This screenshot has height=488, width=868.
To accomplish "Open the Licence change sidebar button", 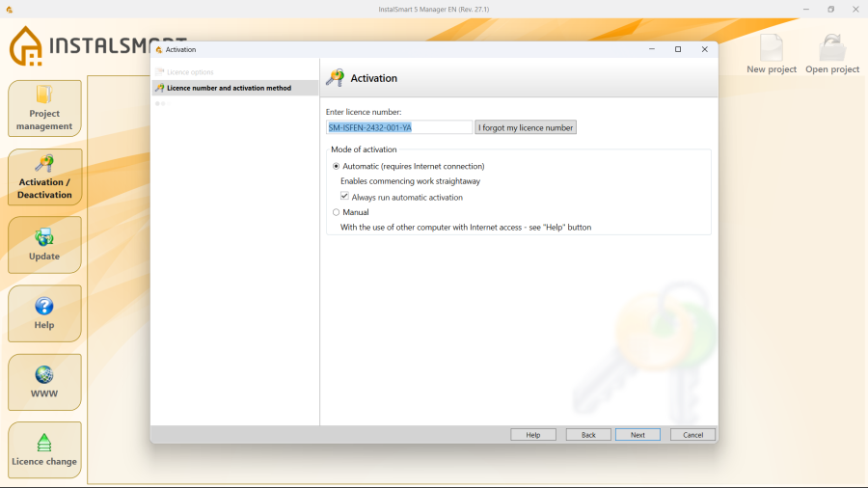I will tap(44, 450).
